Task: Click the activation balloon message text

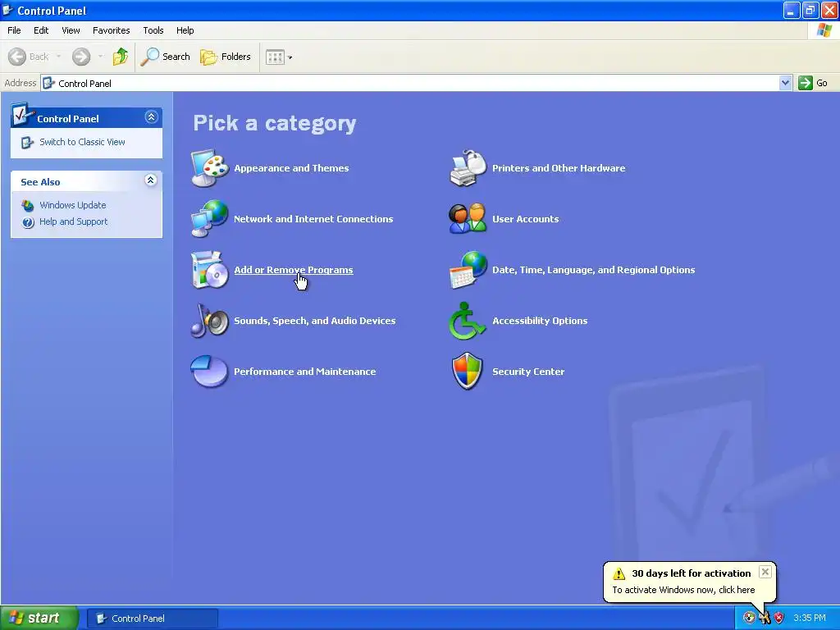Action: click(683, 590)
